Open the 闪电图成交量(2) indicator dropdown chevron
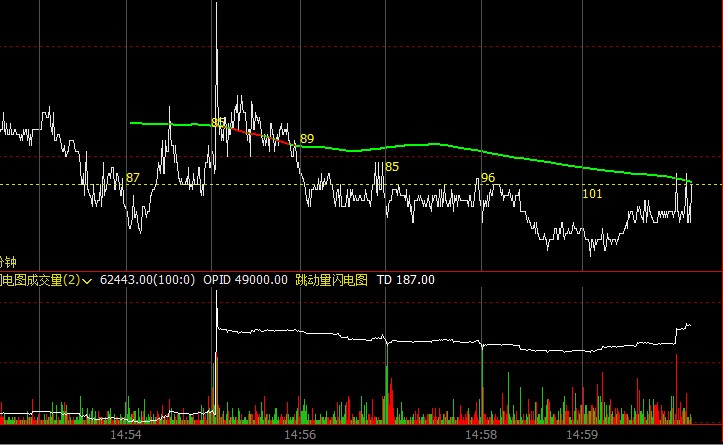 tap(87, 281)
